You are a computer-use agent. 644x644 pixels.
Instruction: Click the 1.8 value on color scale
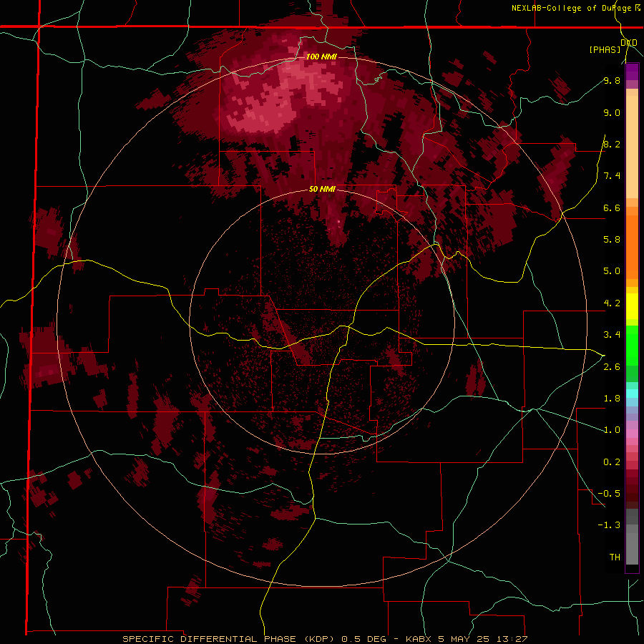tap(612, 399)
